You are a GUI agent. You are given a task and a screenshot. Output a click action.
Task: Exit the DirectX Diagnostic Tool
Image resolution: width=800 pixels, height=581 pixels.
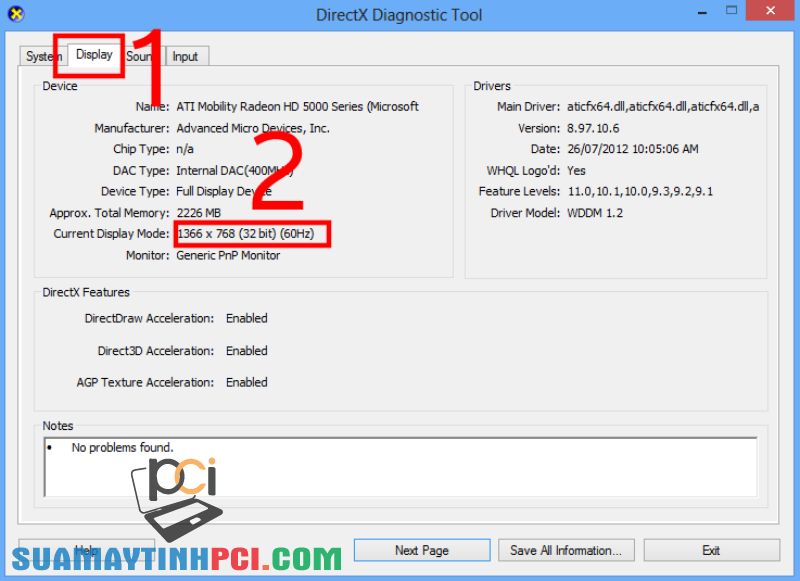click(x=711, y=550)
